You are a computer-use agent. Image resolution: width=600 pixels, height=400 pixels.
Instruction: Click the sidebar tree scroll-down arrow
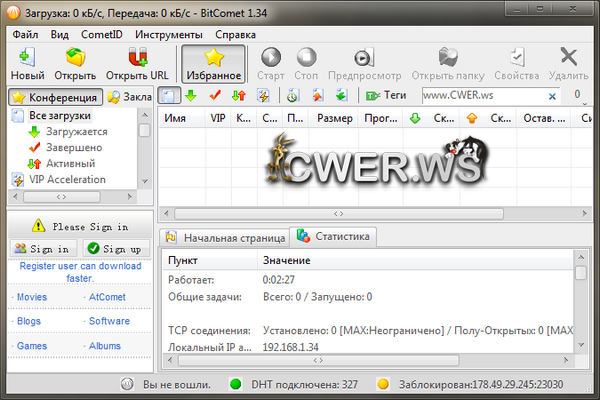(x=145, y=181)
